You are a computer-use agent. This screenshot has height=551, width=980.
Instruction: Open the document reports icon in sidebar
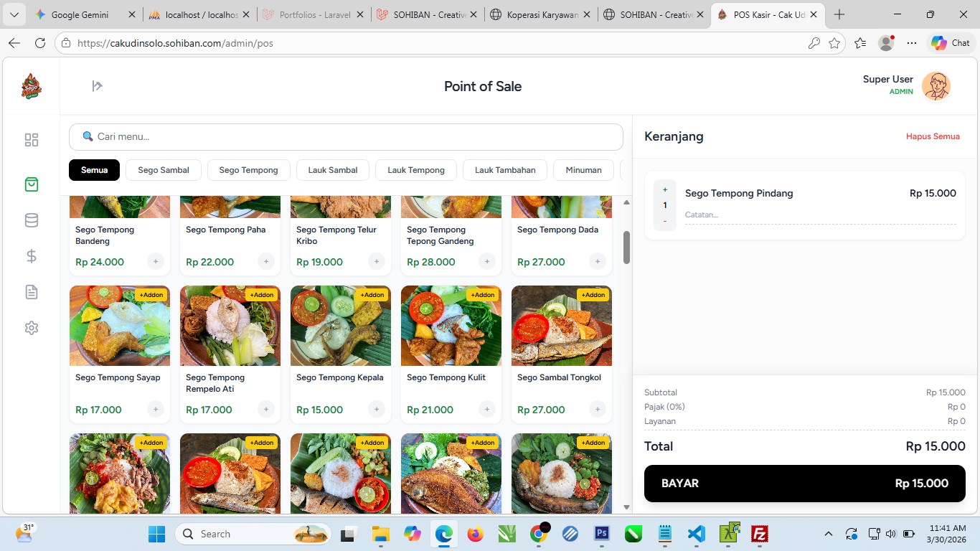coord(31,292)
